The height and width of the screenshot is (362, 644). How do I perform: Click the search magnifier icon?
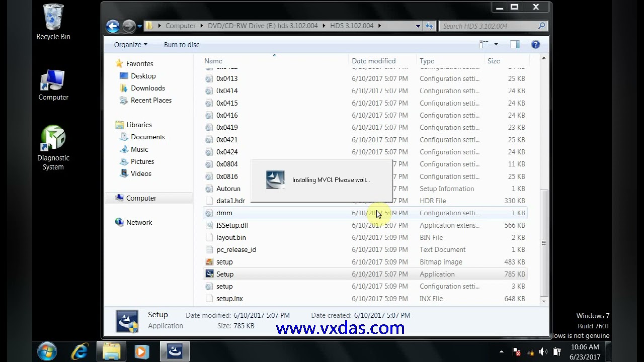tap(541, 26)
